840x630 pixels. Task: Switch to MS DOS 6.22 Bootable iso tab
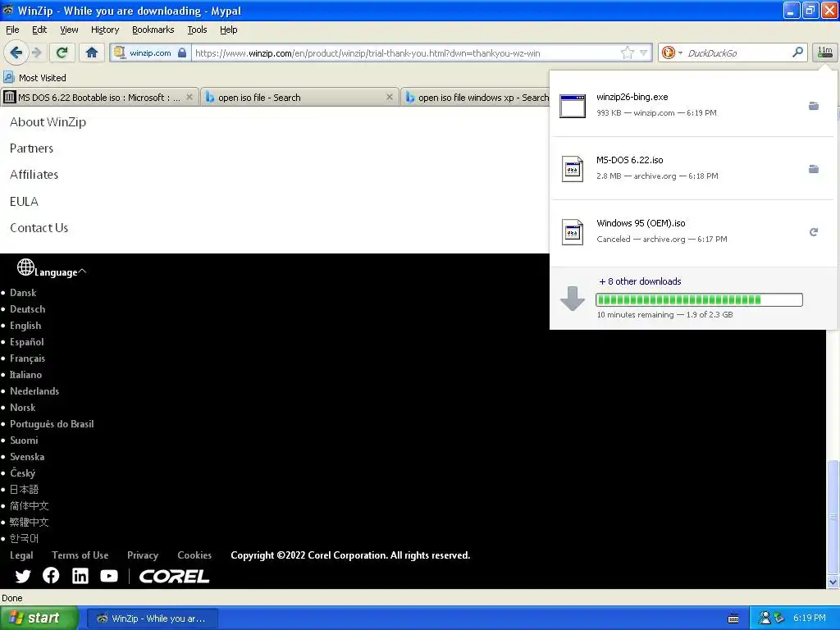click(99, 97)
